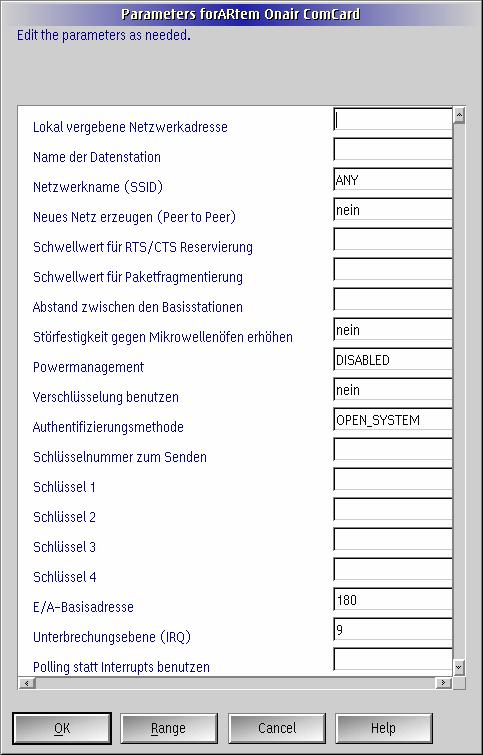Click the label 'Schwellwert für RTS/CTS Reservierung'
The height and width of the screenshot is (755, 483).
[143, 247]
